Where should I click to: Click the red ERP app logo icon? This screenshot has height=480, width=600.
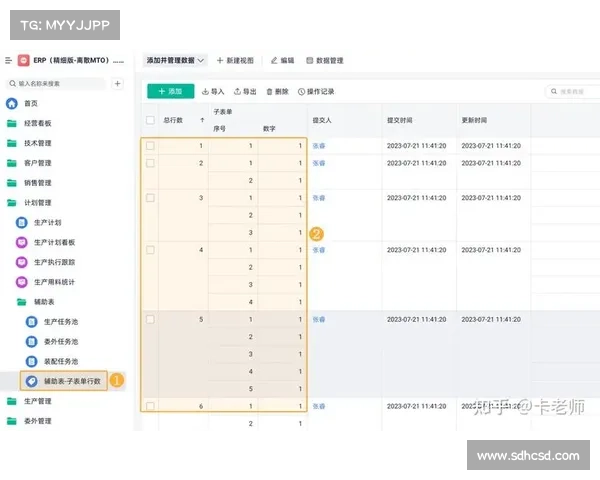(23, 60)
